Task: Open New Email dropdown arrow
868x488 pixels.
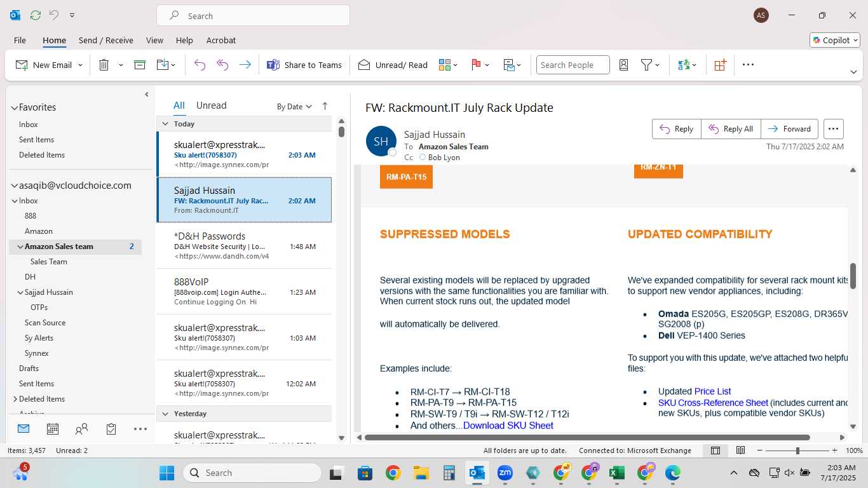Action: pyautogui.click(x=80, y=65)
